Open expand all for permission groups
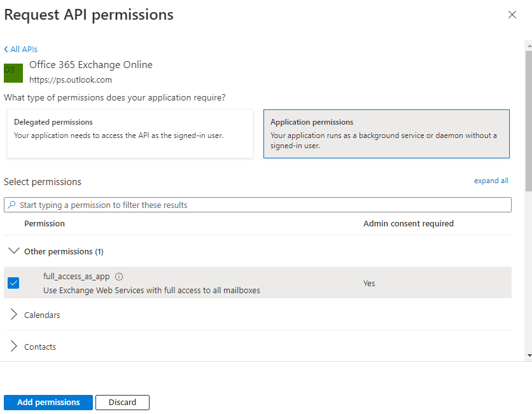Screen dimensions: 532x414 491,181
